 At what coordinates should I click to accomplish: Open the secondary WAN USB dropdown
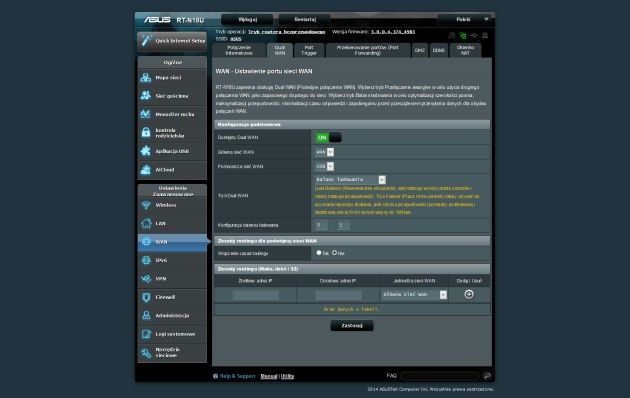(325, 166)
